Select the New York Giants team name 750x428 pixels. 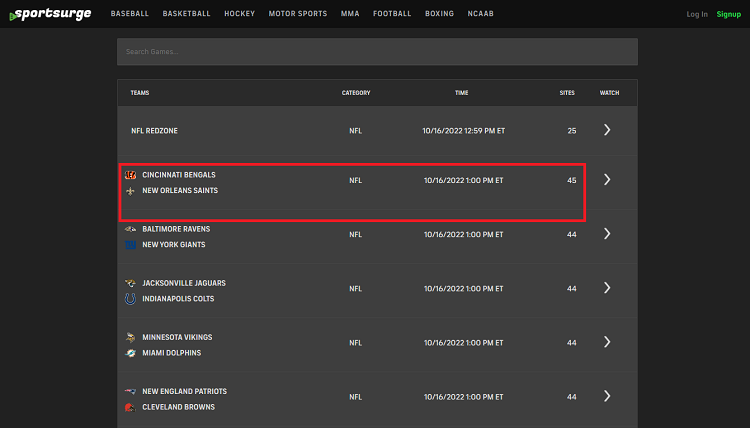[174, 245]
